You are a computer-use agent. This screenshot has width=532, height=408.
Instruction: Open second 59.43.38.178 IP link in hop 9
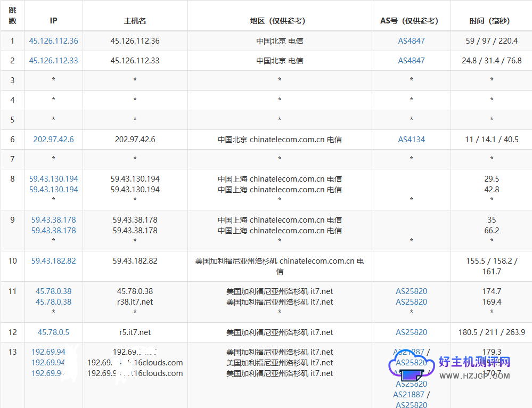pyautogui.click(x=53, y=231)
